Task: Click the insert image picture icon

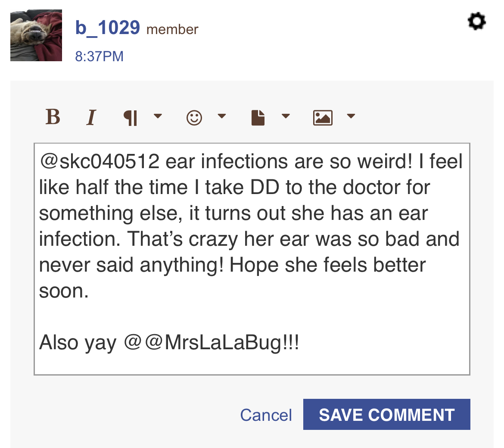Action: [x=323, y=118]
